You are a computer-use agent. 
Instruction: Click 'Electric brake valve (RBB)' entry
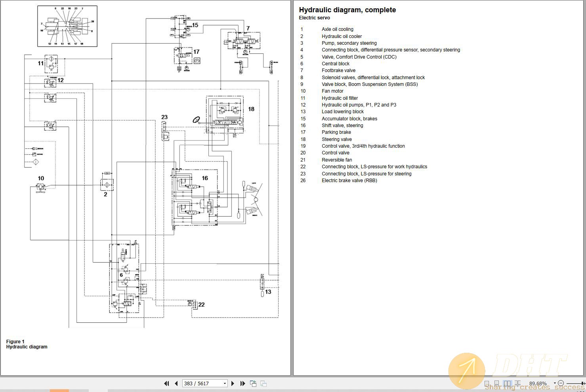pos(349,181)
